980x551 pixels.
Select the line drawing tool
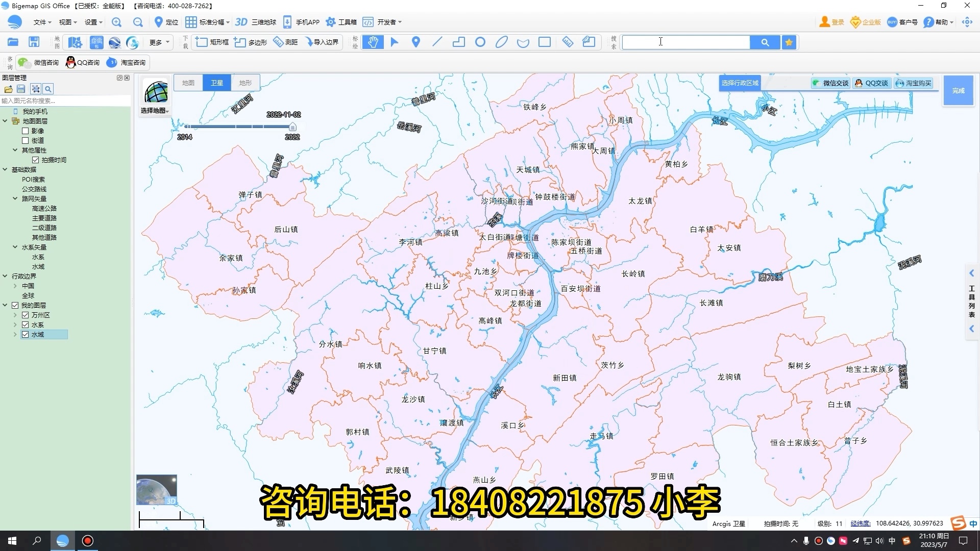[x=437, y=42]
